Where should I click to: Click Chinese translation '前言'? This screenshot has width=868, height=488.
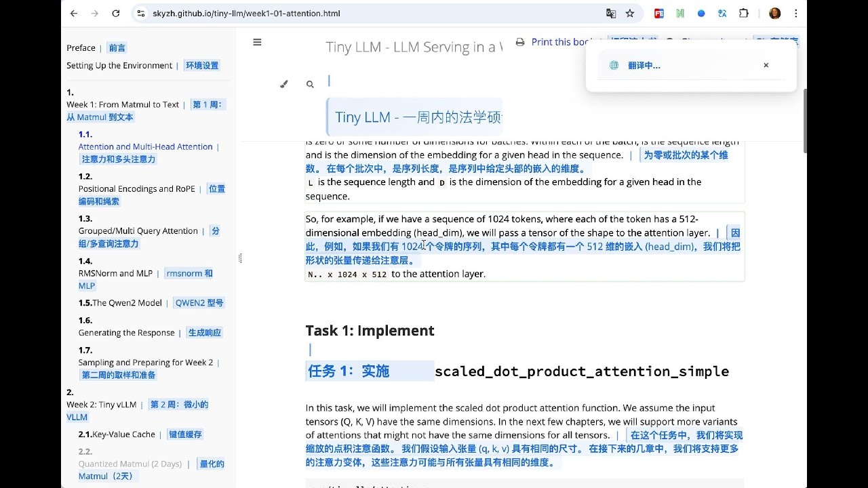(x=117, y=48)
